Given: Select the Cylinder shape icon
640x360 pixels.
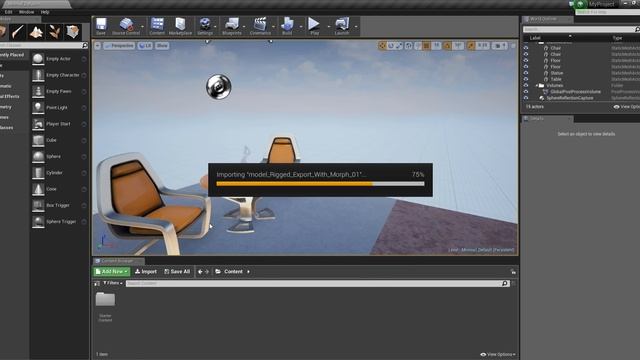Looking at the screenshot, I should click(x=38, y=173).
